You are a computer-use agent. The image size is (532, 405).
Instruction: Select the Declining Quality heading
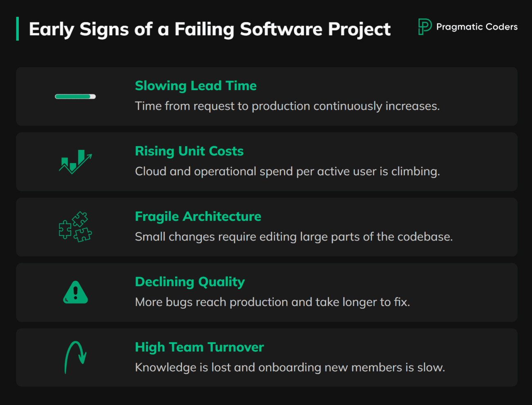pyautogui.click(x=190, y=282)
